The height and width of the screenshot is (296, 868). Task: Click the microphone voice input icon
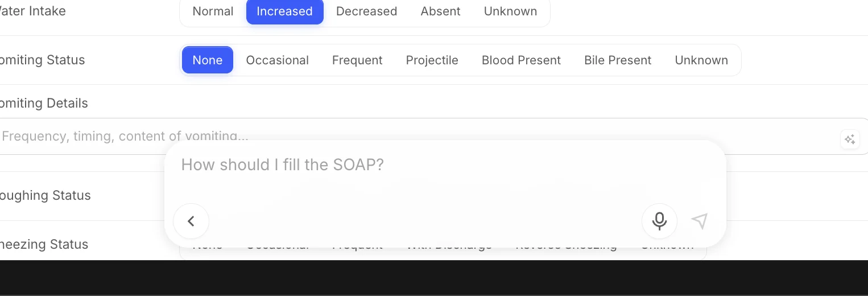(659, 221)
